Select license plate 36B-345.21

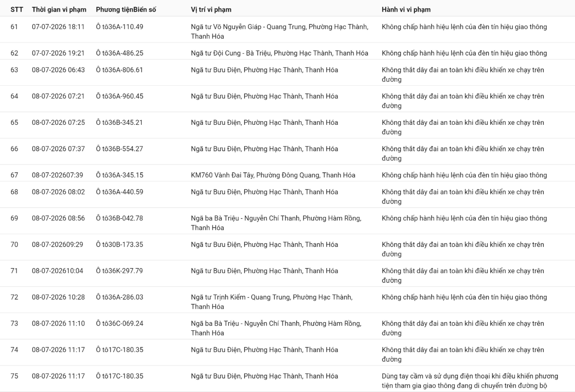(120, 122)
